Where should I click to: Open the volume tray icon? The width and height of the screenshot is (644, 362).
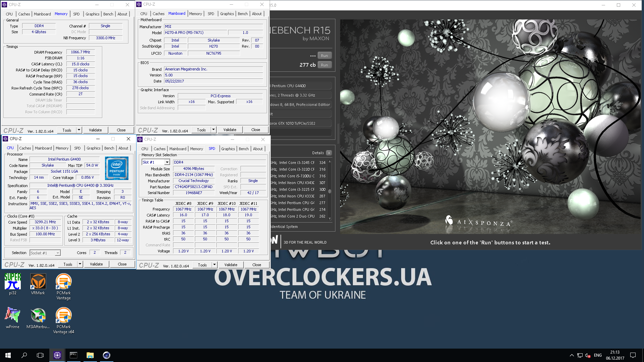tap(588, 355)
